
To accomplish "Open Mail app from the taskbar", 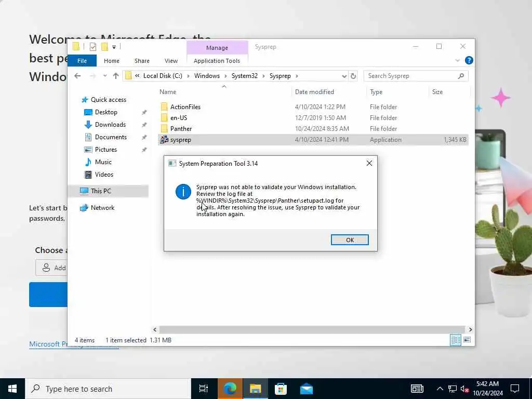I will [x=307, y=389].
